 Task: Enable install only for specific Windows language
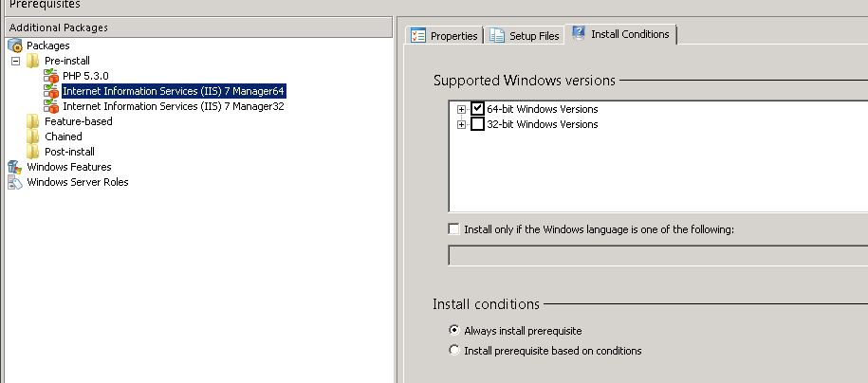click(x=453, y=229)
